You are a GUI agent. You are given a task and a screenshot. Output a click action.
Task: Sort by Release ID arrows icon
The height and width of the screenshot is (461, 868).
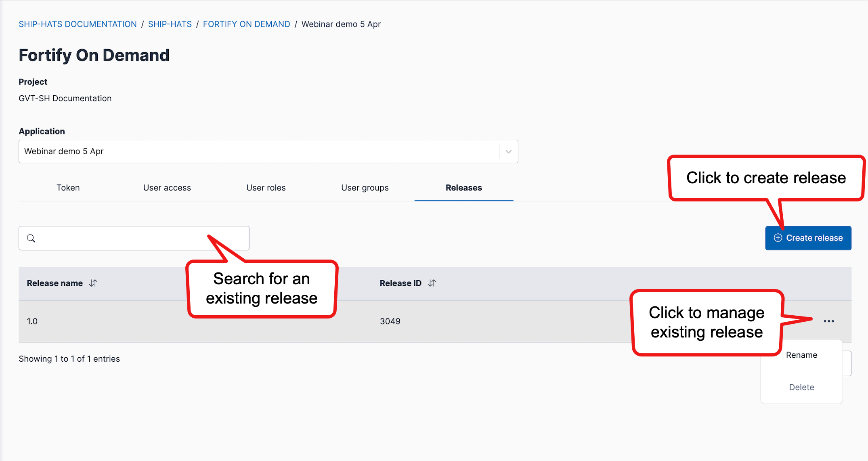click(x=432, y=283)
